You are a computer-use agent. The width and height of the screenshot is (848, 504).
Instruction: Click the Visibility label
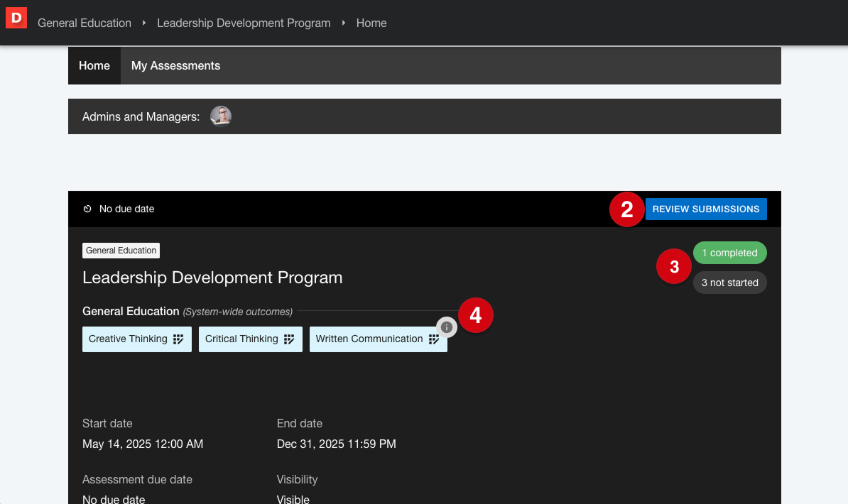point(297,480)
